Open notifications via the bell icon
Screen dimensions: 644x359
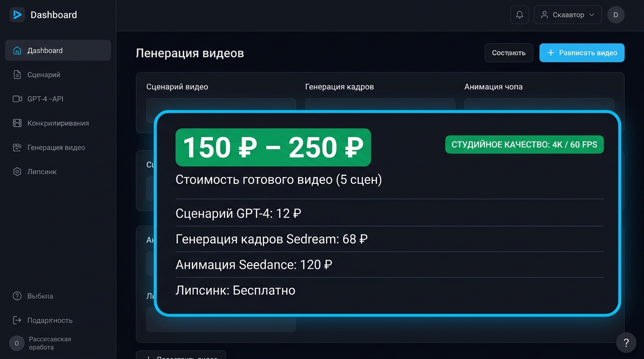(520, 15)
